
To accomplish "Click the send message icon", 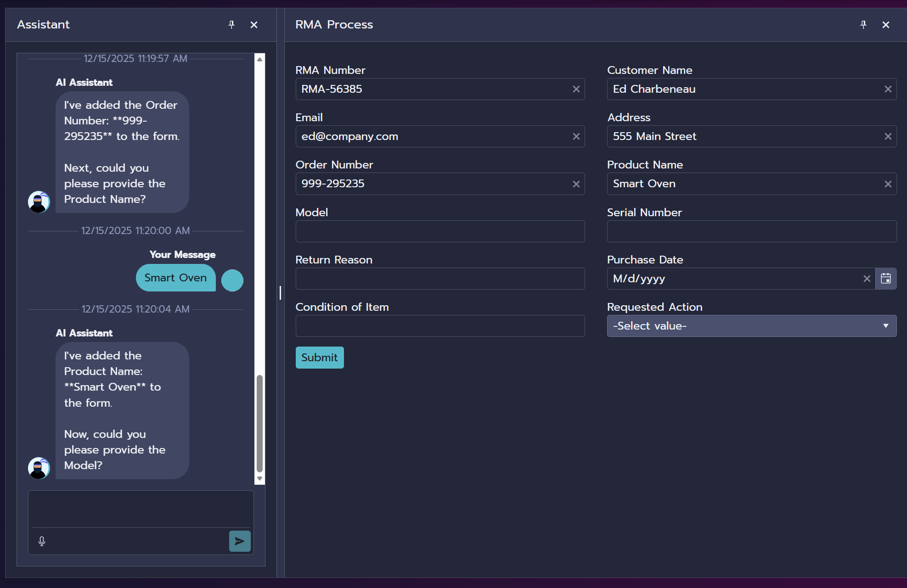I will (239, 541).
